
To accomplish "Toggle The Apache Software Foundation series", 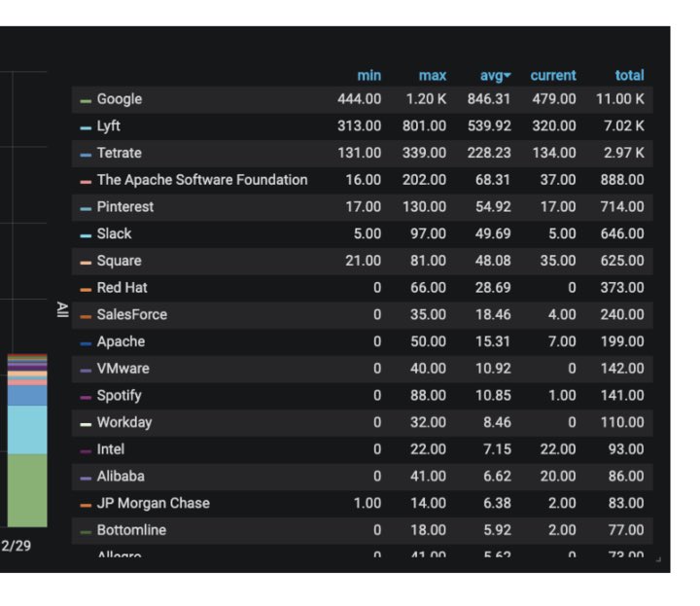I will pos(202,180).
